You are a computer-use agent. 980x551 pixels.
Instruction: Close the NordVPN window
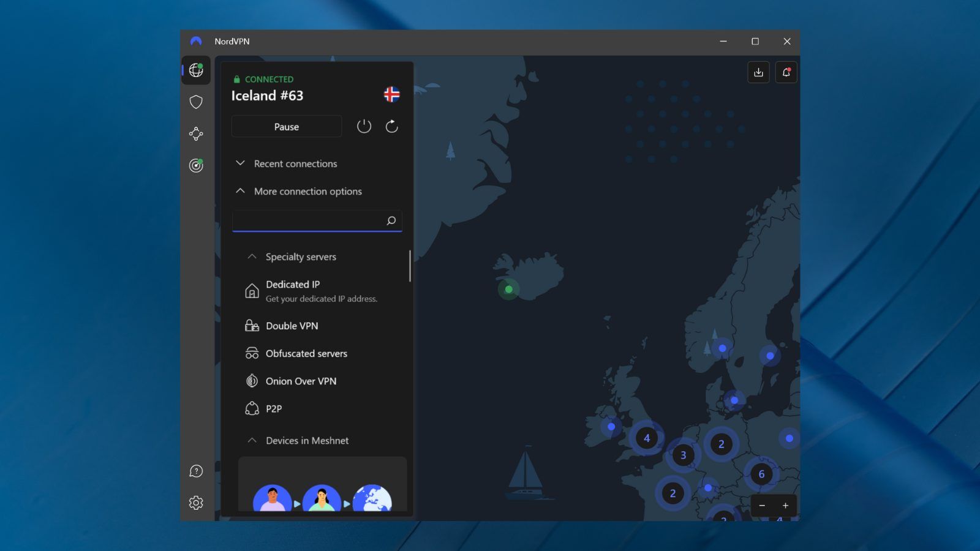tap(787, 41)
